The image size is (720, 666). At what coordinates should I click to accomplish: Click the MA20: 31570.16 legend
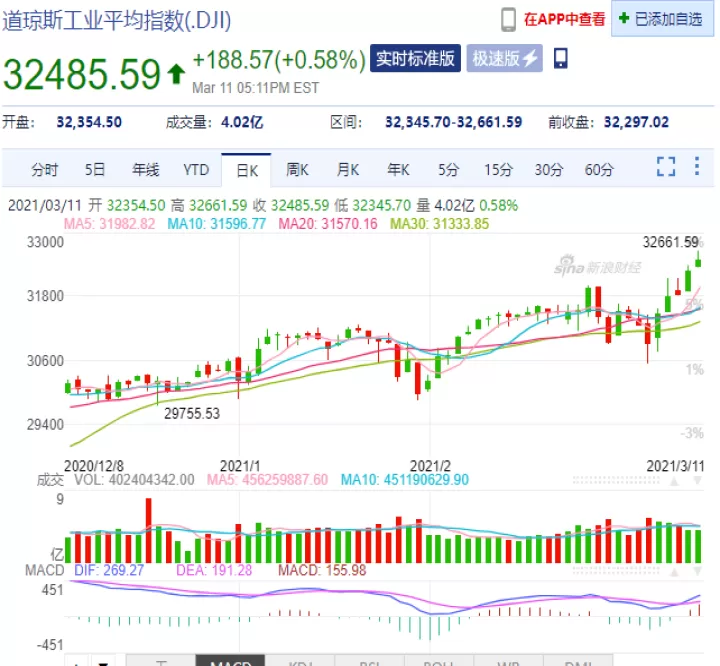[328, 224]
